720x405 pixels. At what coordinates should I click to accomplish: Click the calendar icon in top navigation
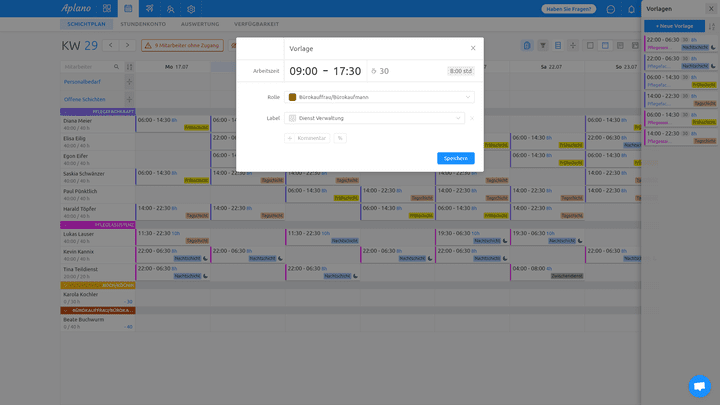click(128, 8)
